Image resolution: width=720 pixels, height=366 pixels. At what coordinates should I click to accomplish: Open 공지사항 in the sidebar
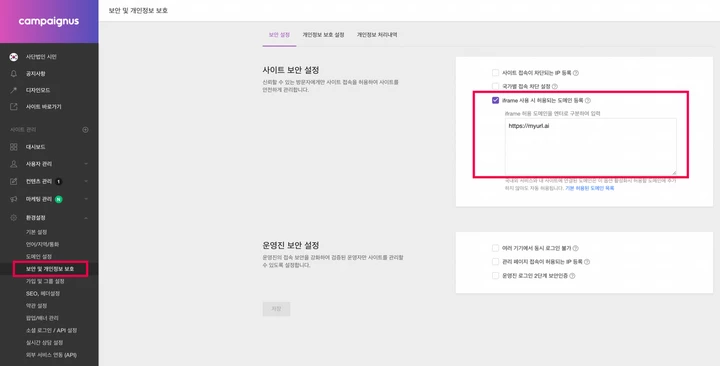[x=36, y=73]
